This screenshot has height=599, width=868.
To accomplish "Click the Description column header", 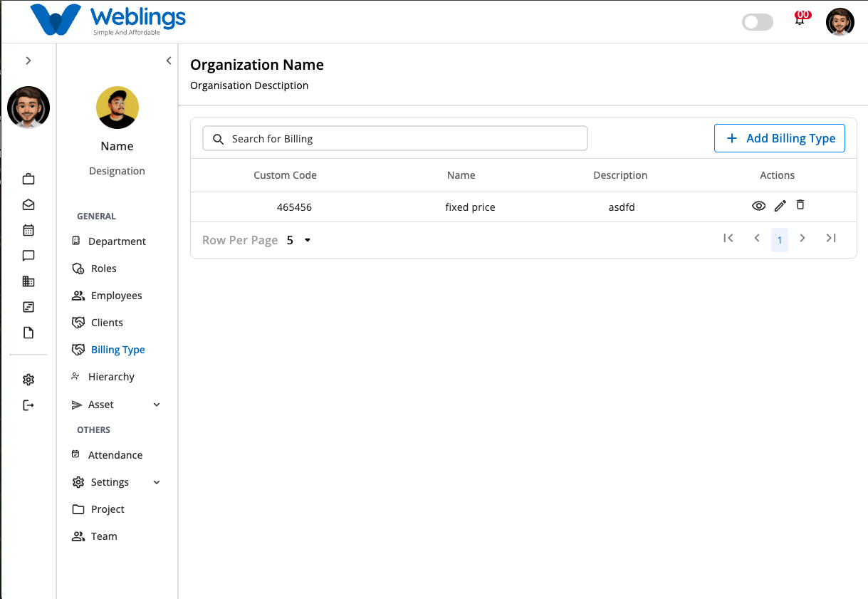I will [x=620, y=175].
